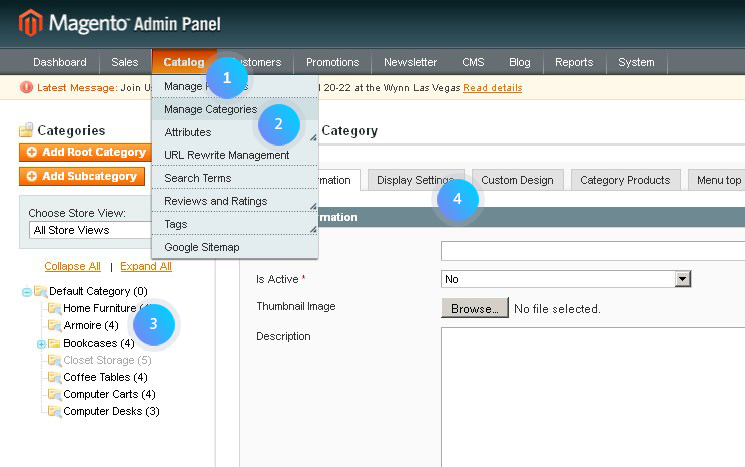
Task: Switch to Menu top tab
Action: (x=717, y=180)
